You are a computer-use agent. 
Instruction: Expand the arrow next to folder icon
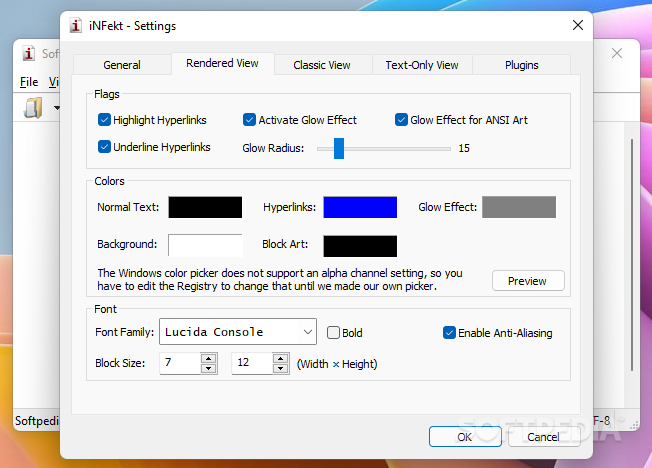pos(57,108)
